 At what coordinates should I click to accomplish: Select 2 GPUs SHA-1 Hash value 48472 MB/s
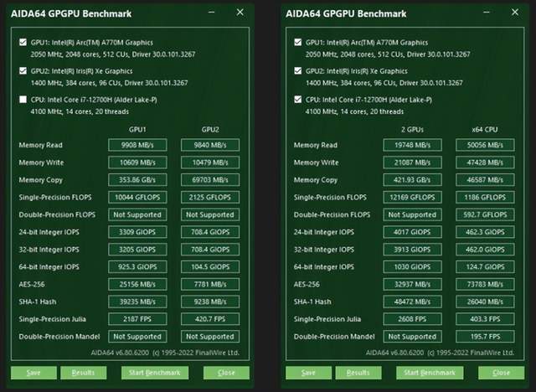click(412, 302)
